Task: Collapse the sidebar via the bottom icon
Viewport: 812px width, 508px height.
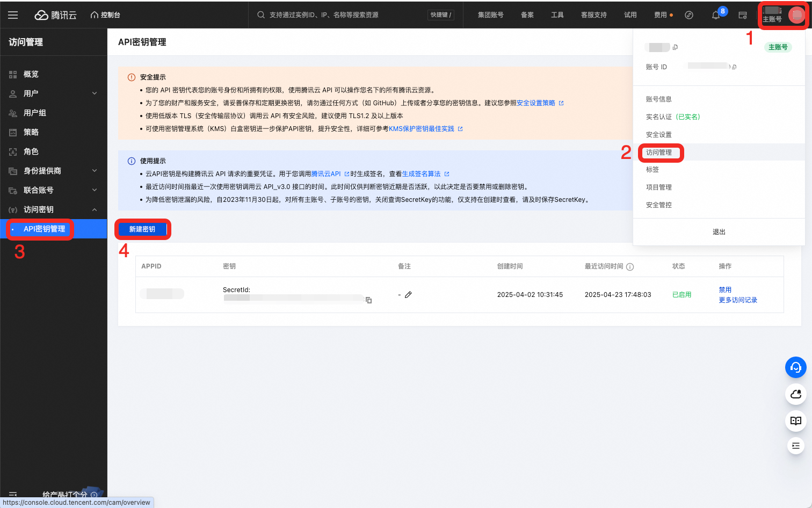Action: [13, 494]
